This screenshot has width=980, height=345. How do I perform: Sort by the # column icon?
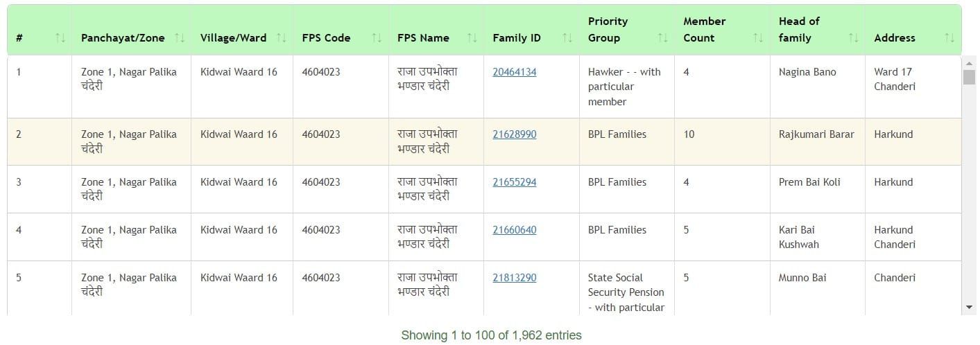(x=60, y=38)
